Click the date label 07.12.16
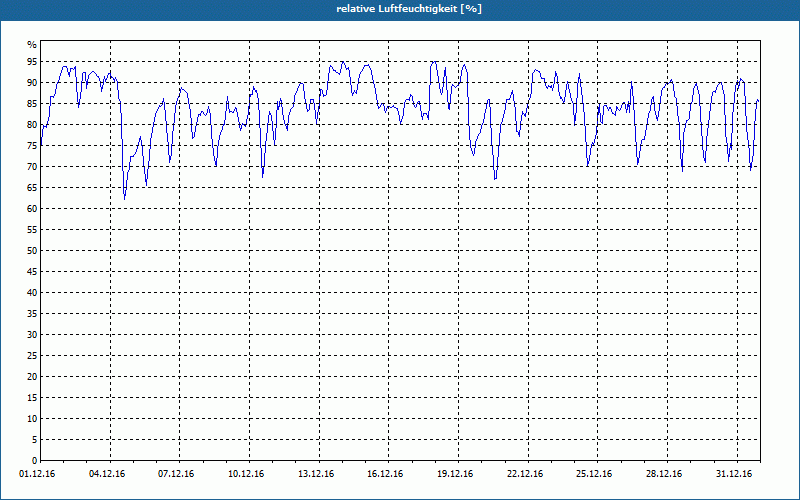This screenshot has width=800, height=500. coord(176,474)
